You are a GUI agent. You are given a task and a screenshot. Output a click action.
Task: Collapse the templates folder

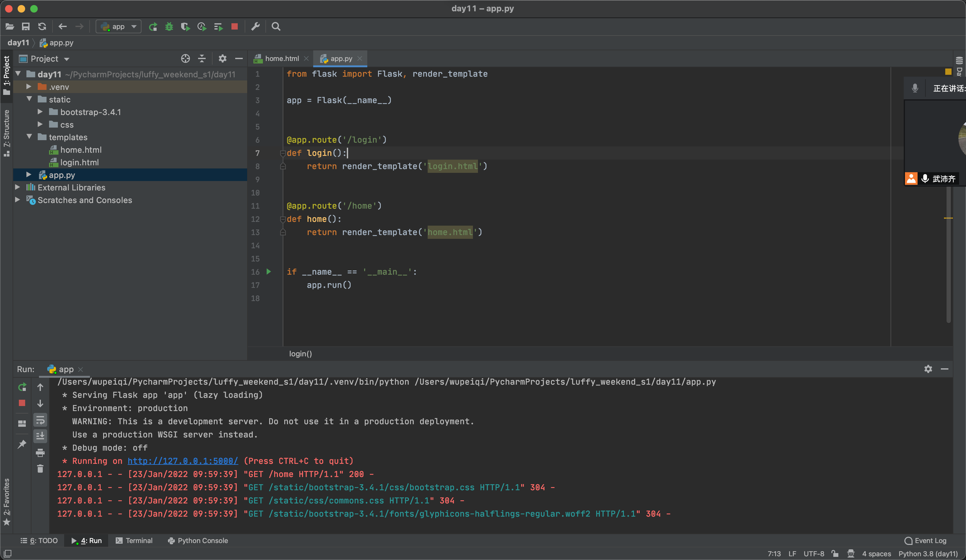pos(29,137)
